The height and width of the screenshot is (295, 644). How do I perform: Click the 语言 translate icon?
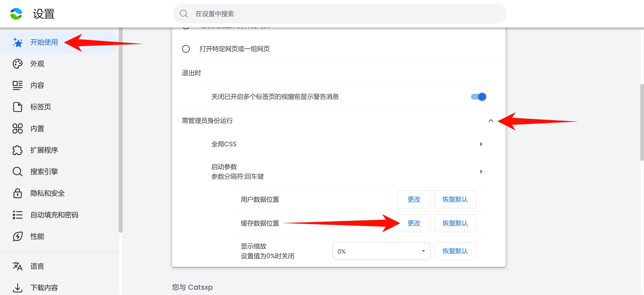tap(17, 266)
